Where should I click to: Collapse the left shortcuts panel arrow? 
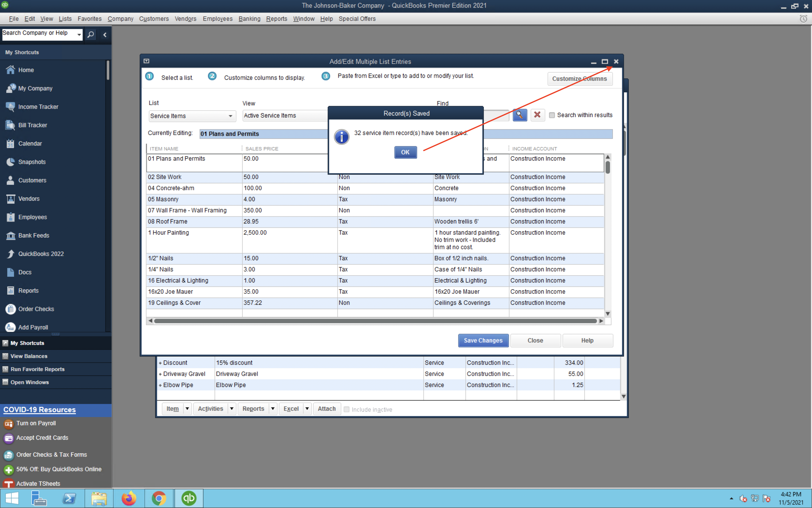click(105, 35)
